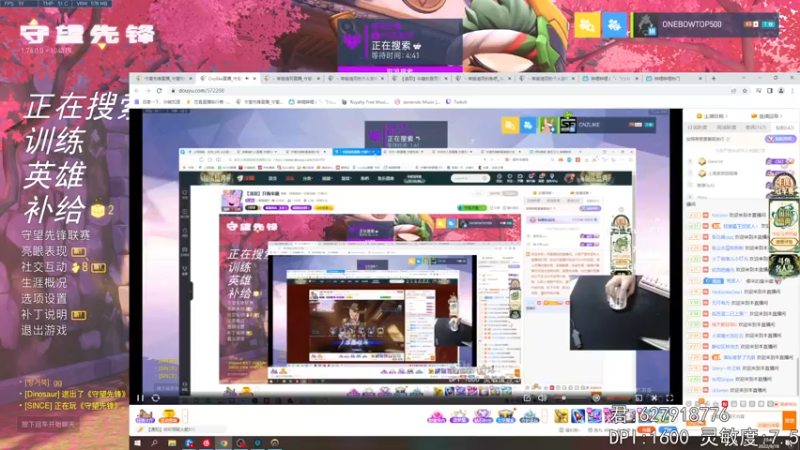Open Chrome side panel icon
The image size is (800, 450).
pyautogui.click(x=770, y=90)
